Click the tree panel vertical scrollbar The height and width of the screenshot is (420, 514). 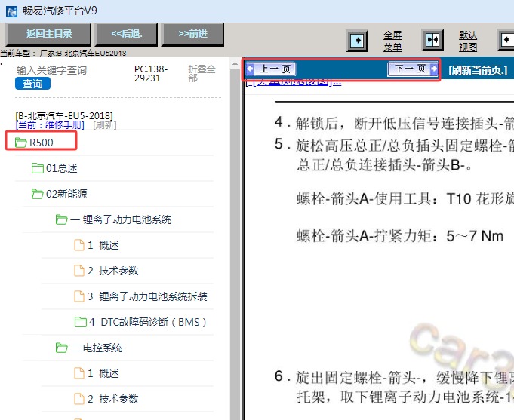pos(235,244)
